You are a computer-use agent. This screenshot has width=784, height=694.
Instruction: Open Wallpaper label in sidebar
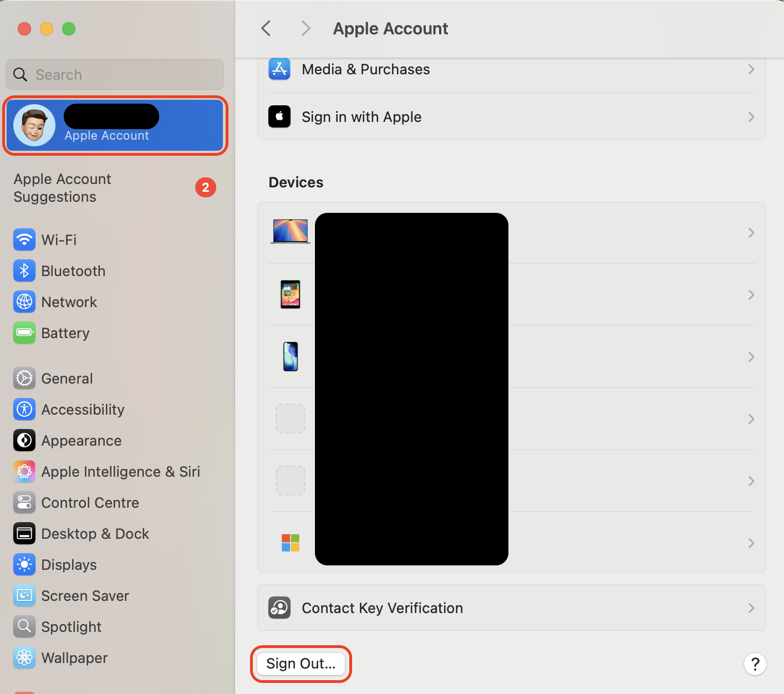tap(75, 658)
